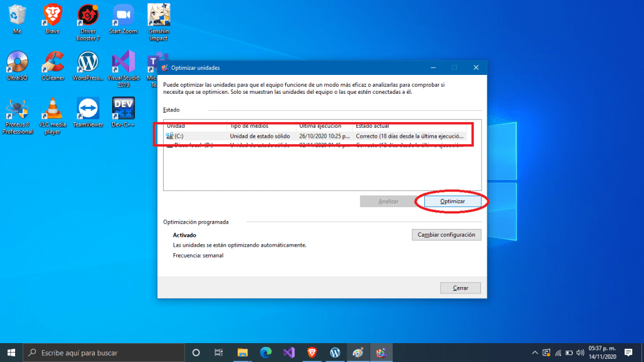This screenshot has width=644, height=362.
Task: Open Start Zoom desktop icon
Action: (x=123, y=19)
